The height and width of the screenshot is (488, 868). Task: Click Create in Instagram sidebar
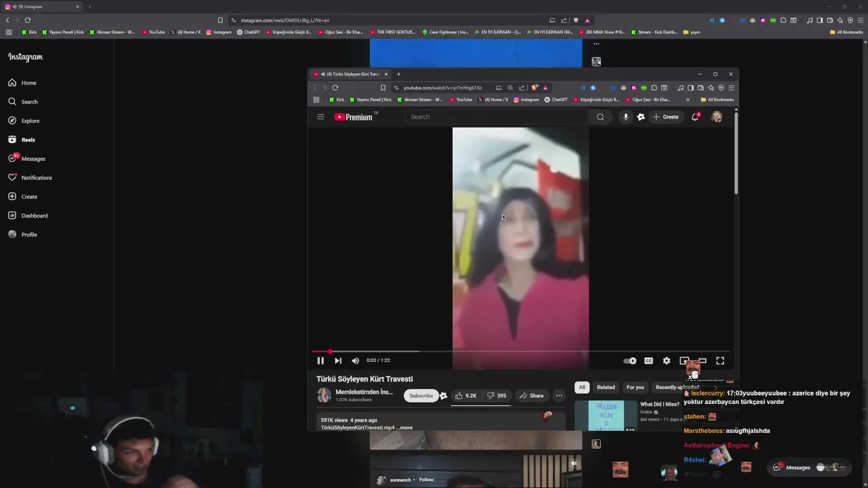[x=22, y=197]
